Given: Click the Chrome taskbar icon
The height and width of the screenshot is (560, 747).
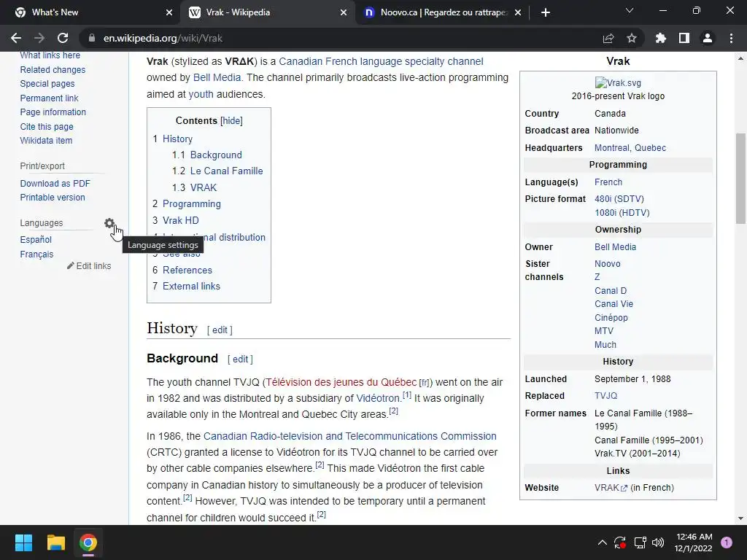Looking at the screenshot, I should 88,542.
